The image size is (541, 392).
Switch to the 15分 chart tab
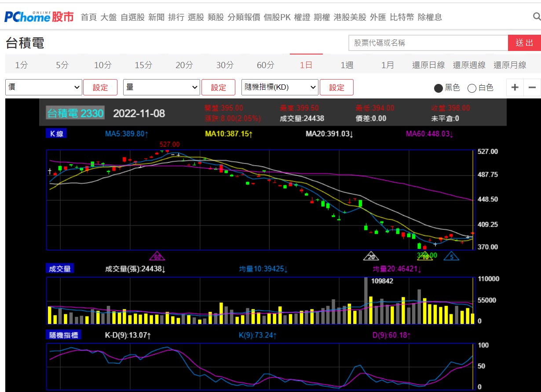143,65
